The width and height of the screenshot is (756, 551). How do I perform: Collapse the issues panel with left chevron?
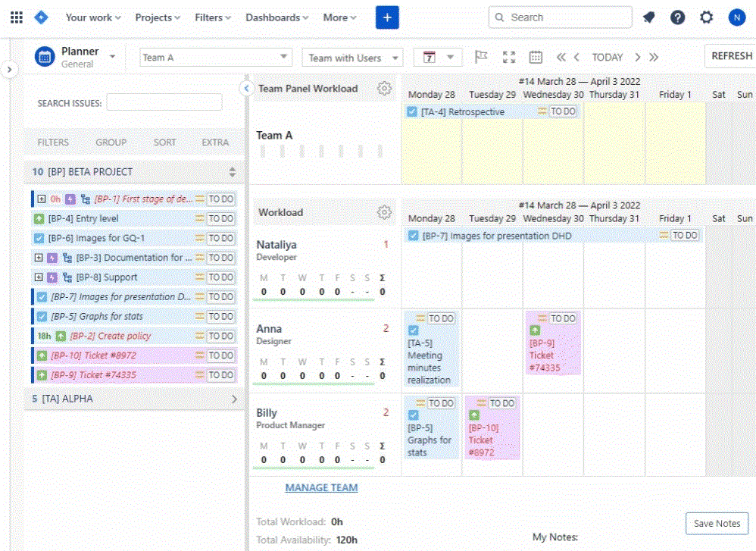pyautogui.click(x=246, y=88)
